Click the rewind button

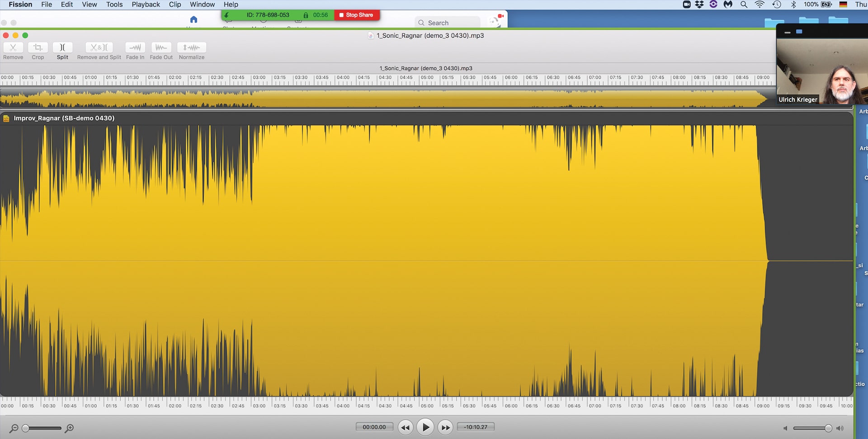406,427
